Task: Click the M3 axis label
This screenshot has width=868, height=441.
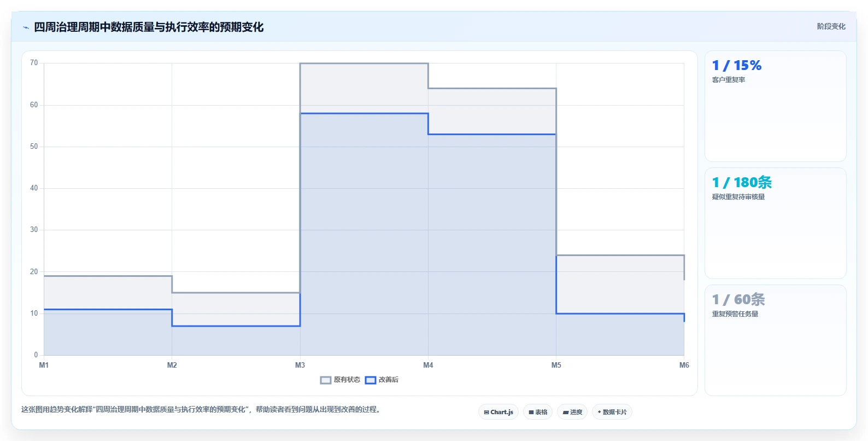Action: coord(300,365)
